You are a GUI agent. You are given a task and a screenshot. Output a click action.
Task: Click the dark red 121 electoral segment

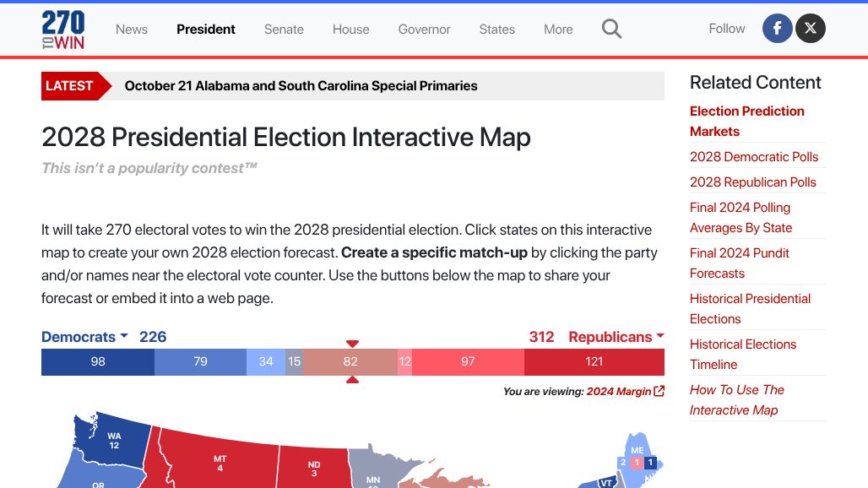tap(594, 361)
